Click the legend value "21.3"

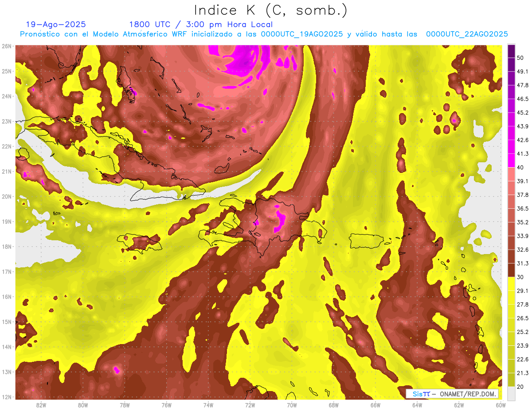tap(522, 373)
